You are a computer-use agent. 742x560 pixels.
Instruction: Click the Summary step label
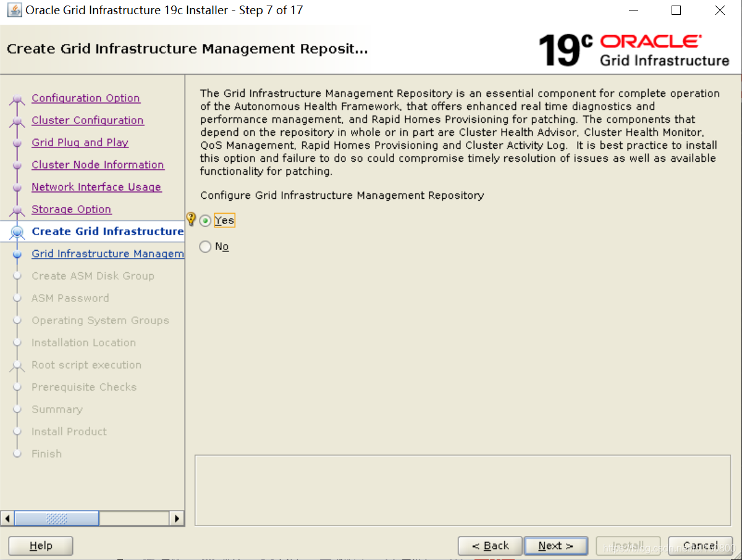(x=57, y=409)
